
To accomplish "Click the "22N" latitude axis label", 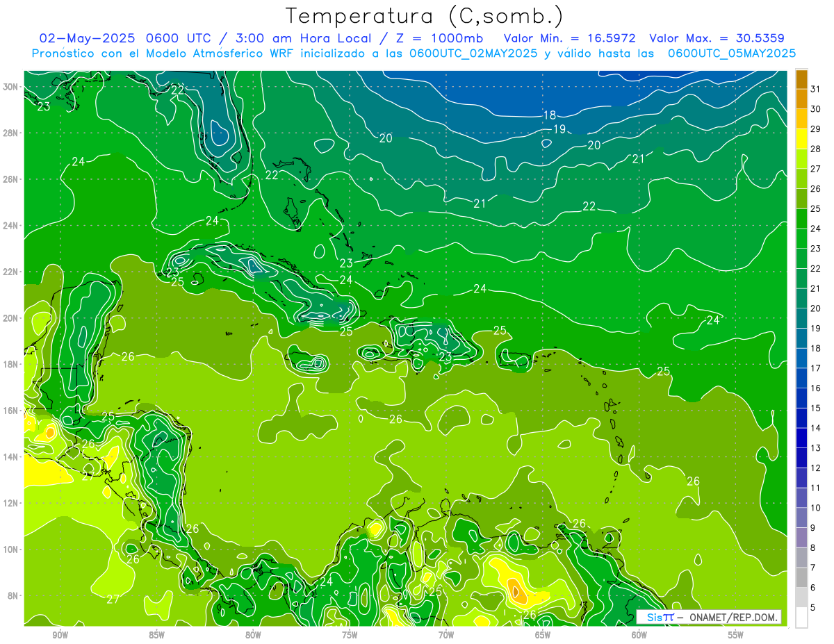I will point(11,272).
